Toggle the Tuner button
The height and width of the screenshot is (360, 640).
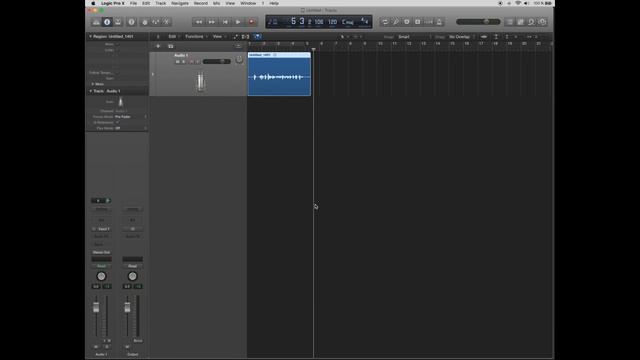click(396, 22)
